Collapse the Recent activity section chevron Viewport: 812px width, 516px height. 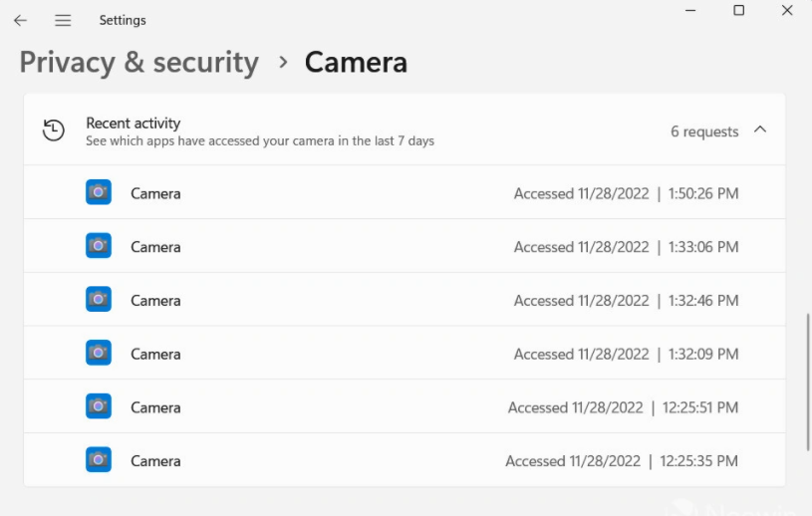click(x=760, y=129)
